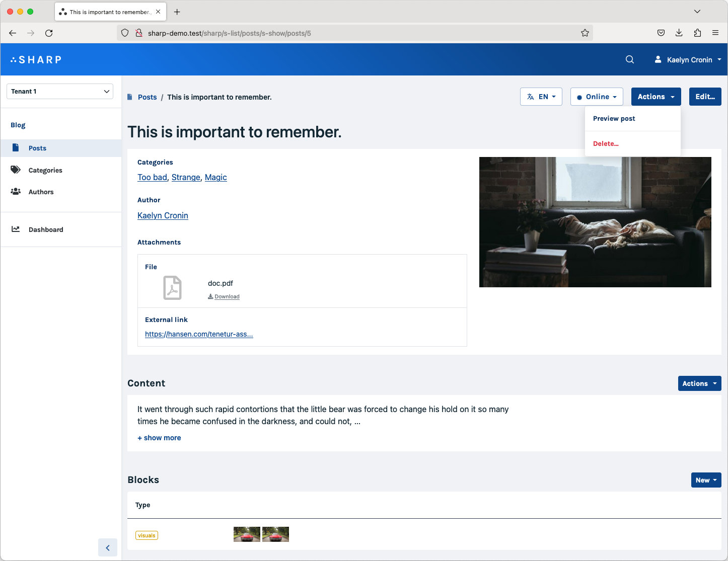
Task: Go to Authors in the sidebar
Action: coord(61,192)
